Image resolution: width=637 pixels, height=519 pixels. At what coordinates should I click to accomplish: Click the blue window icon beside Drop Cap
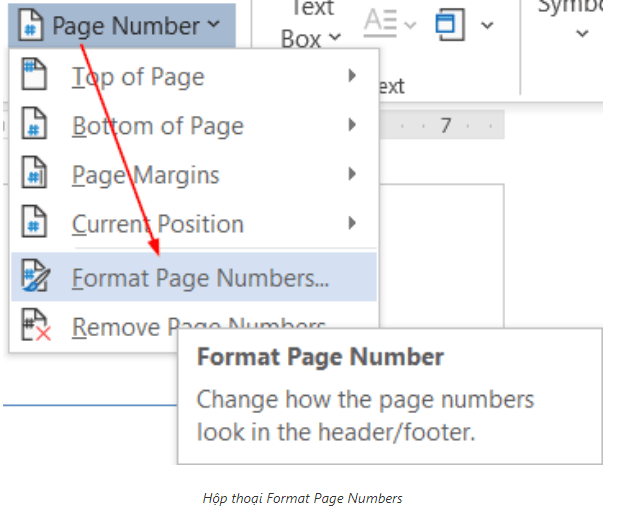pyautogui.click(x=449, y=23)
